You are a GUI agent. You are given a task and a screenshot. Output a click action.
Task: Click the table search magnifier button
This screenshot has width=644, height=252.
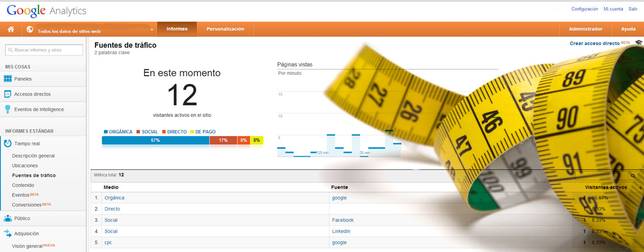tap(634, 176)
